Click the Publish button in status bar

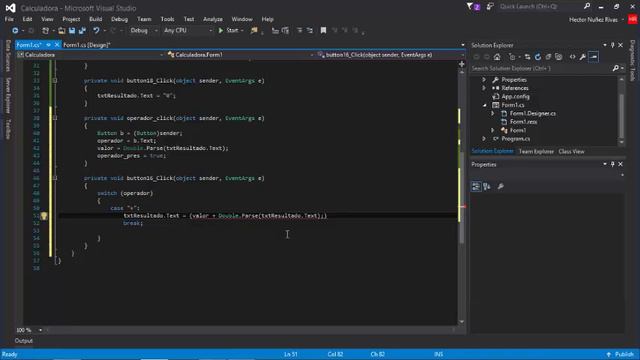coord(620,354)
